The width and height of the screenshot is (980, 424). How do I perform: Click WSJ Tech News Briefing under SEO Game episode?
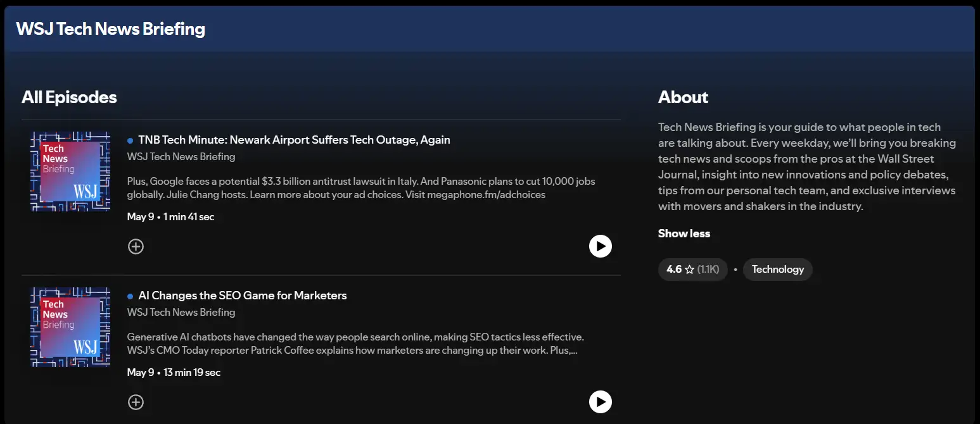[x=181, y=313]
